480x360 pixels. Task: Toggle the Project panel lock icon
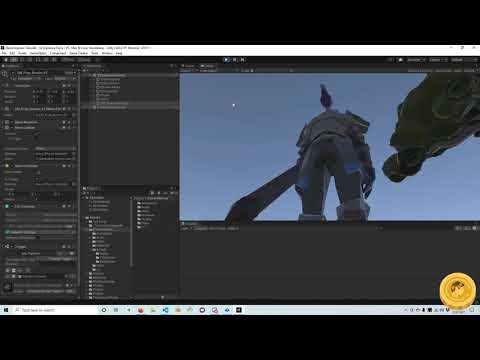171,188
